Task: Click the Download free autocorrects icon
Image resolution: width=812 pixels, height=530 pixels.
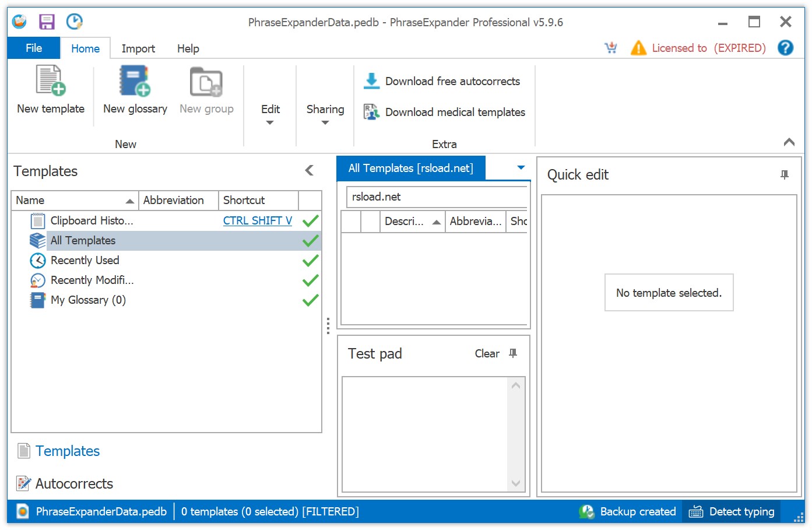Action: click(371, 81)
